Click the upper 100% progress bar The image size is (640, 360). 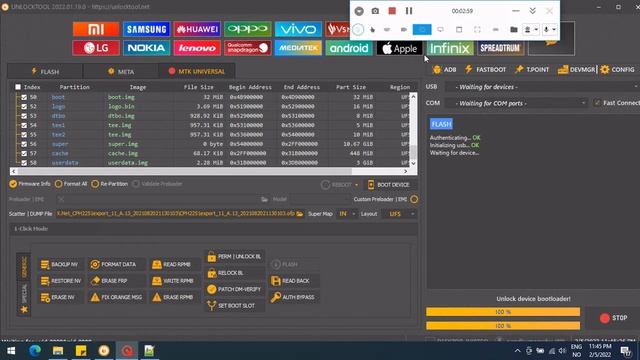503,312
